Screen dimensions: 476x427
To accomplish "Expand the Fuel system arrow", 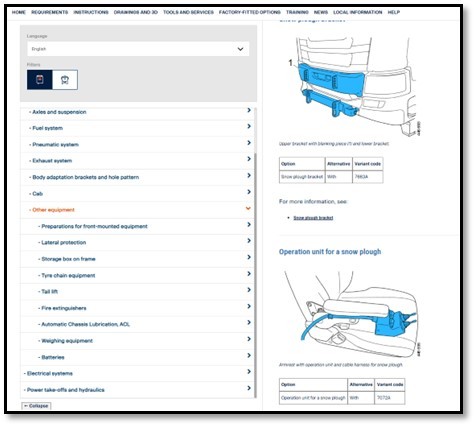I will pyautogui.click(x=249, y=126).
